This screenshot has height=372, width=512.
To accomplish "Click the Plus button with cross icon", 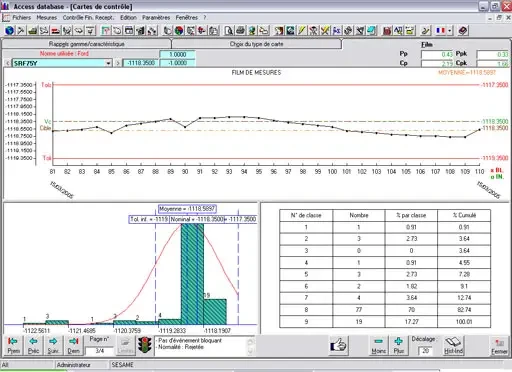I will click(x=399, y=346).
